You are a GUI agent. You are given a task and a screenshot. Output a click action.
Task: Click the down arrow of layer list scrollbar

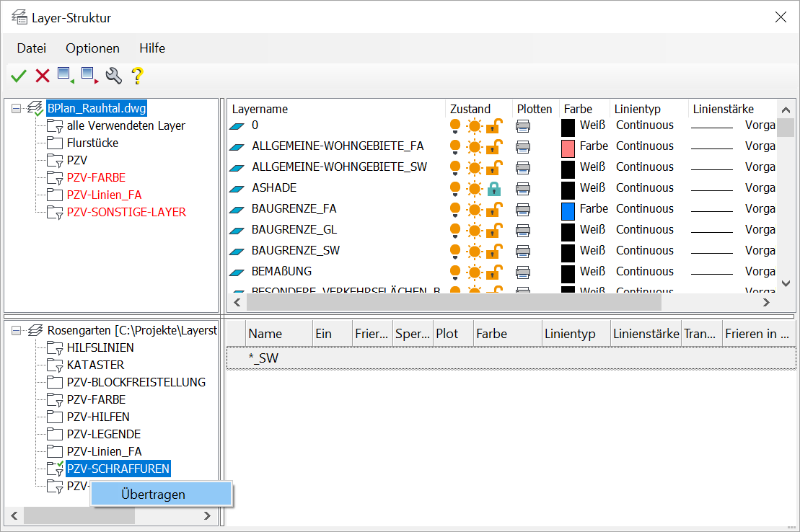pyautogui.click(x=786, y=284)
